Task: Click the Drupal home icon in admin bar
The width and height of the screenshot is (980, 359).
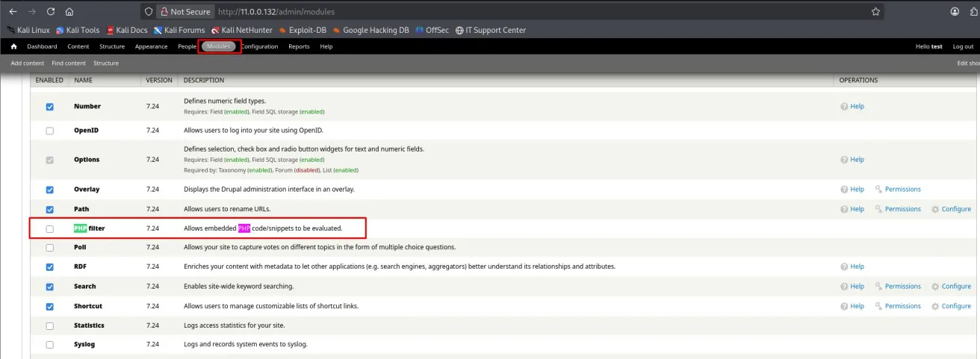Action: 13,46
